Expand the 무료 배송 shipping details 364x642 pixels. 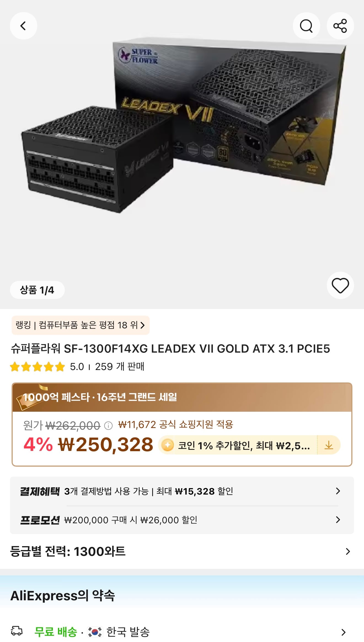182,632
